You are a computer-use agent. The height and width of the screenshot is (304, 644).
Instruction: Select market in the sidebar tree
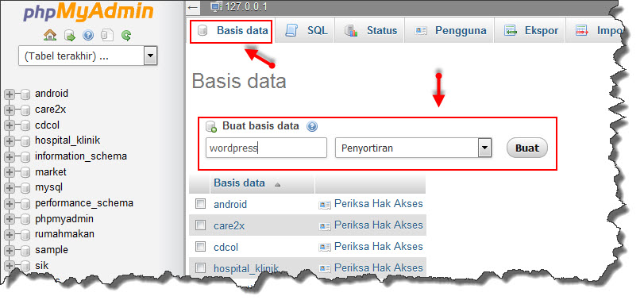pyautogui.click(x=51, y=171)
